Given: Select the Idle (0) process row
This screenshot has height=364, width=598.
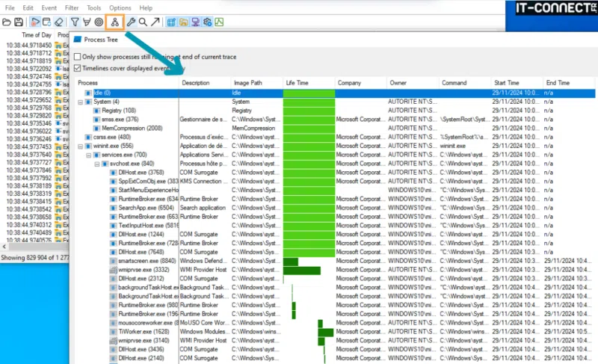Looking at the screenshot, I should (335, 93).
